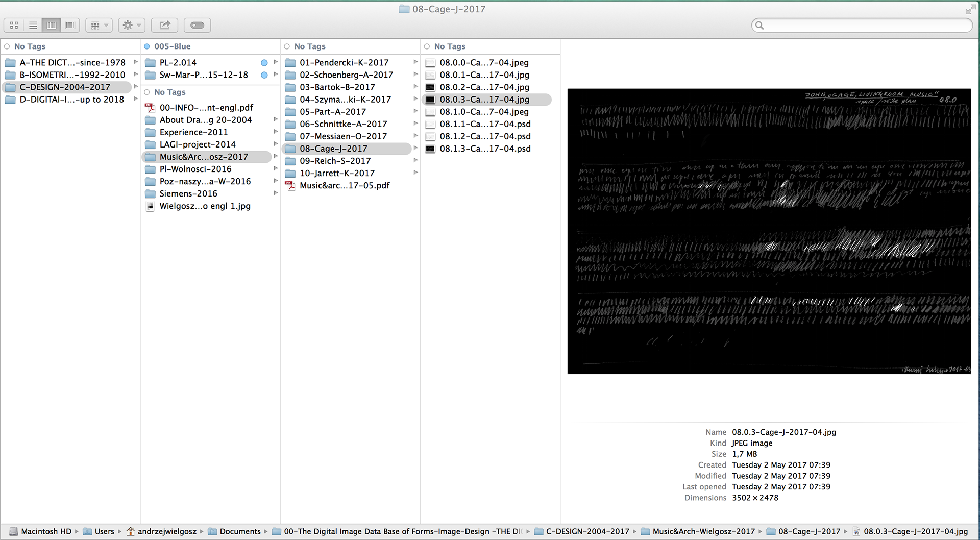Select column view button
This screenshot has width=980, height=540.
52,25
